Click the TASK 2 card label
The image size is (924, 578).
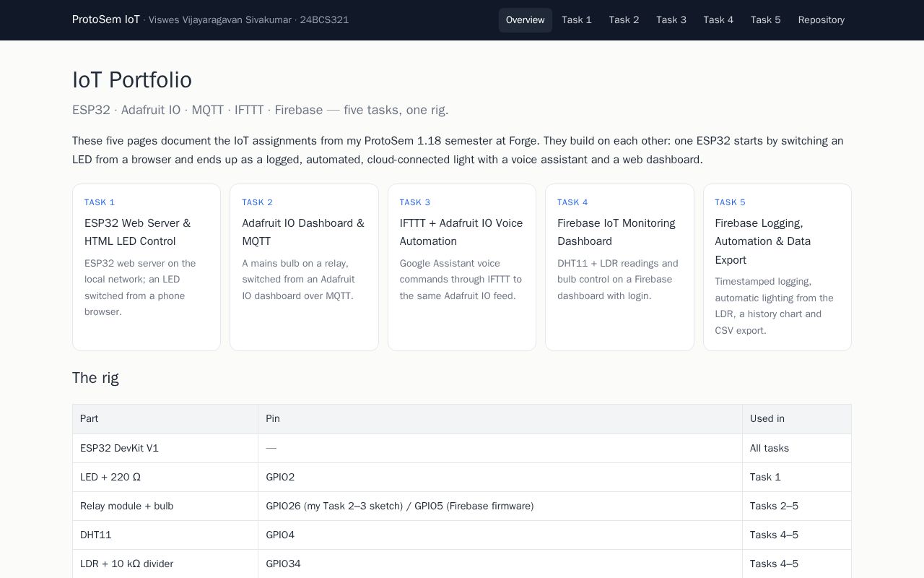[257, 202]
